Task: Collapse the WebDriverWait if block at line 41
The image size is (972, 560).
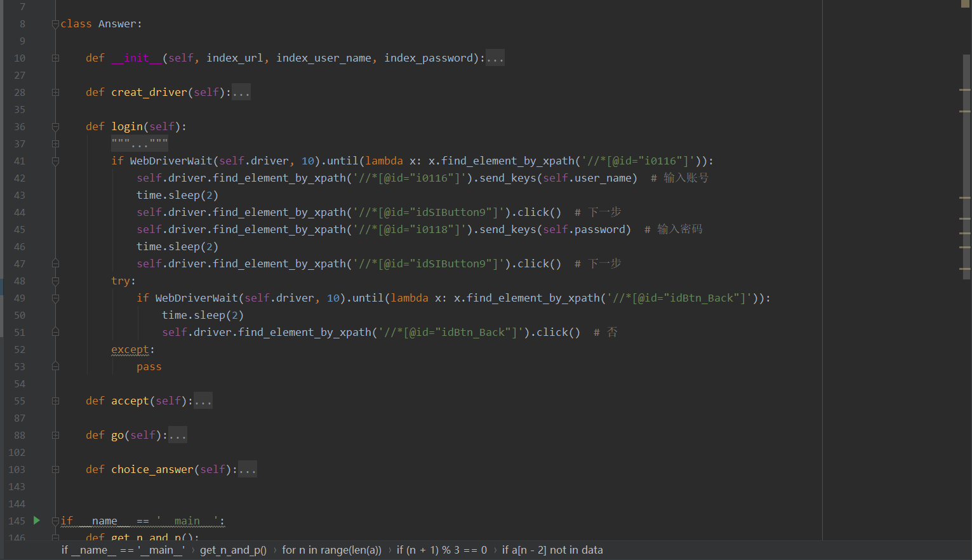Action: (55, 161)
